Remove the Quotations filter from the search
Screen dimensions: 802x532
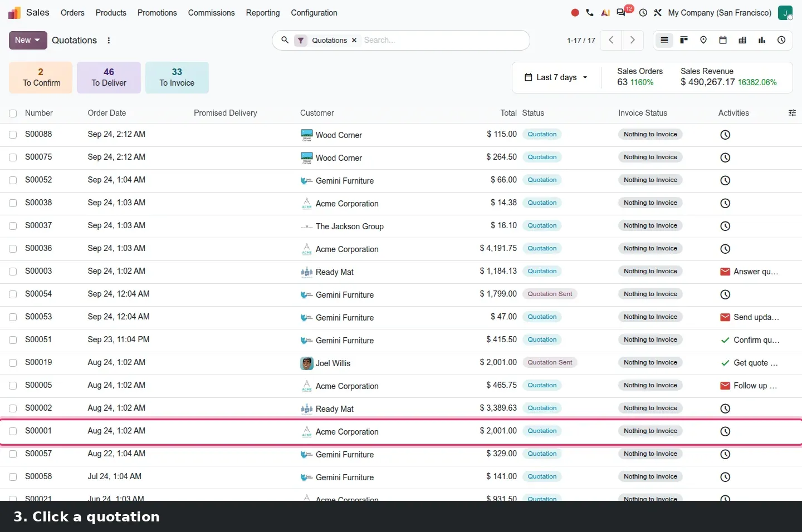click(x=354, y=40)
